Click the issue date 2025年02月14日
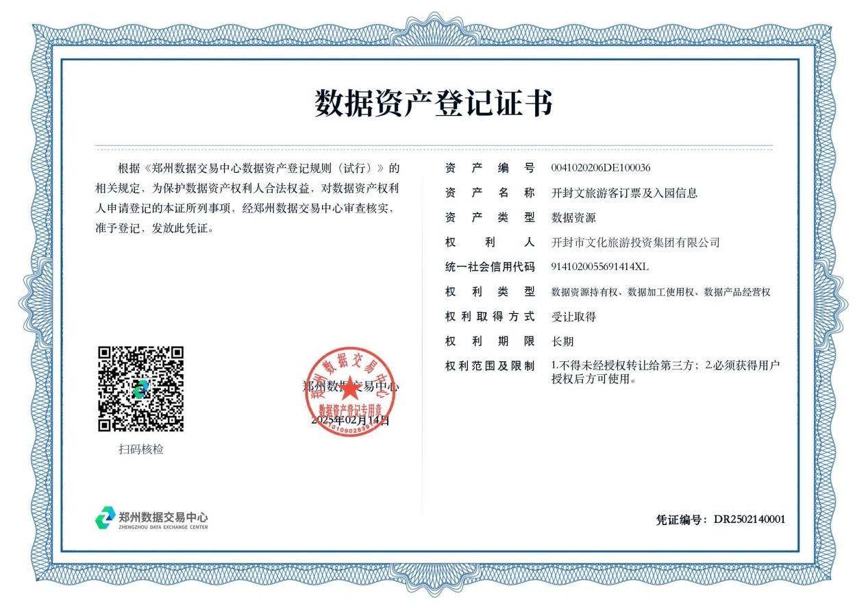The height and width of the screenshot is (608, 868). pyautogui.click(x=350, y=420)
